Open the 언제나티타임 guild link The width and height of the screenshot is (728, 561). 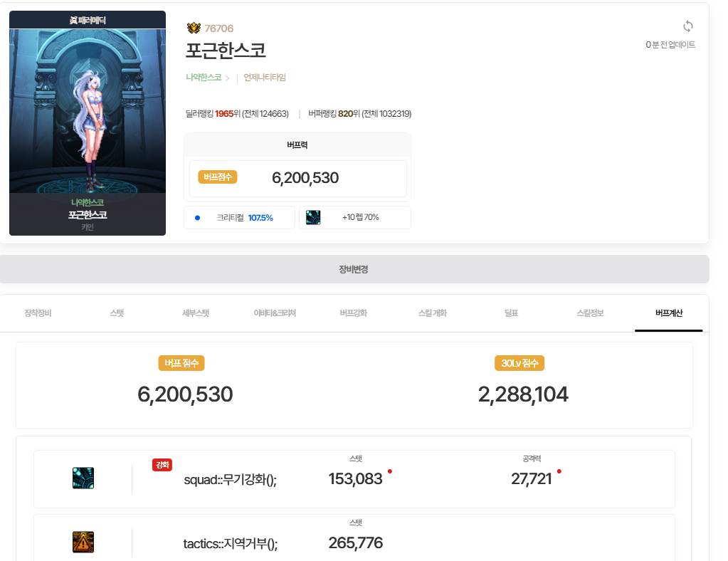point(265,78)
